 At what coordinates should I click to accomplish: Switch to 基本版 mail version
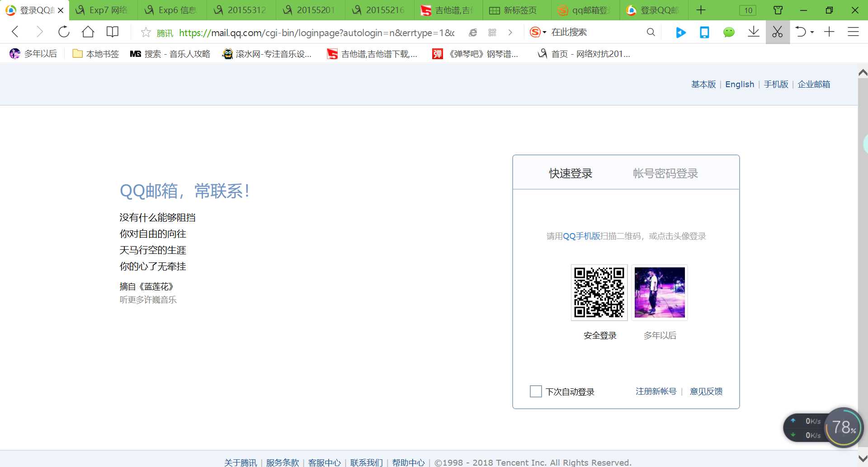click(x=703, y=84)
